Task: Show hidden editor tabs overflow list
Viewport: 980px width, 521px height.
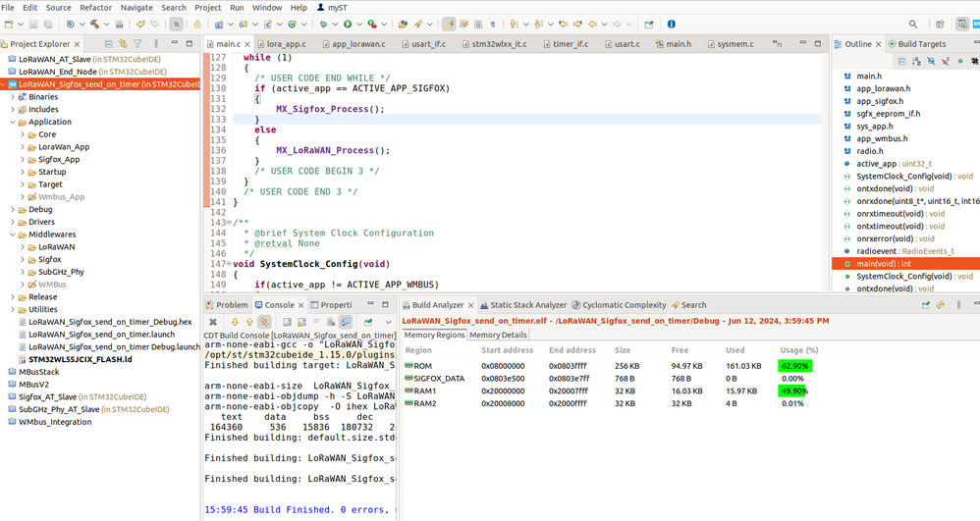Action: click(x=778, y=44)
